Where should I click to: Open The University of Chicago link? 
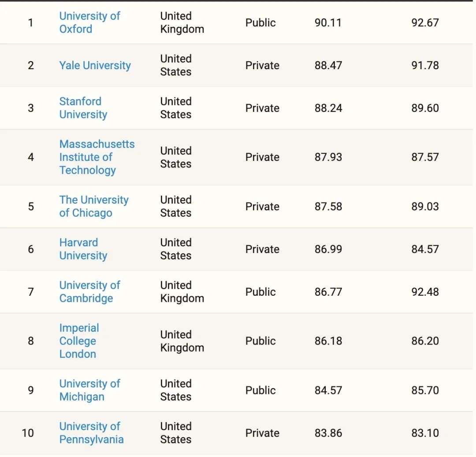pos(93,206)
